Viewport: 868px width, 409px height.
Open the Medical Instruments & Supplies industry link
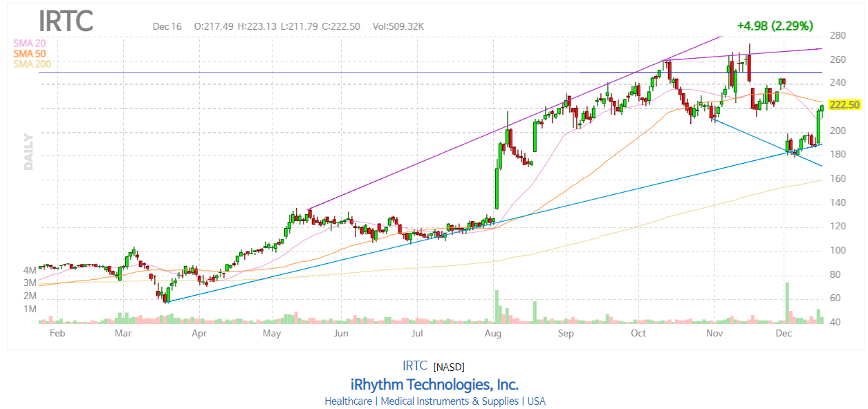tap(450, 401)
